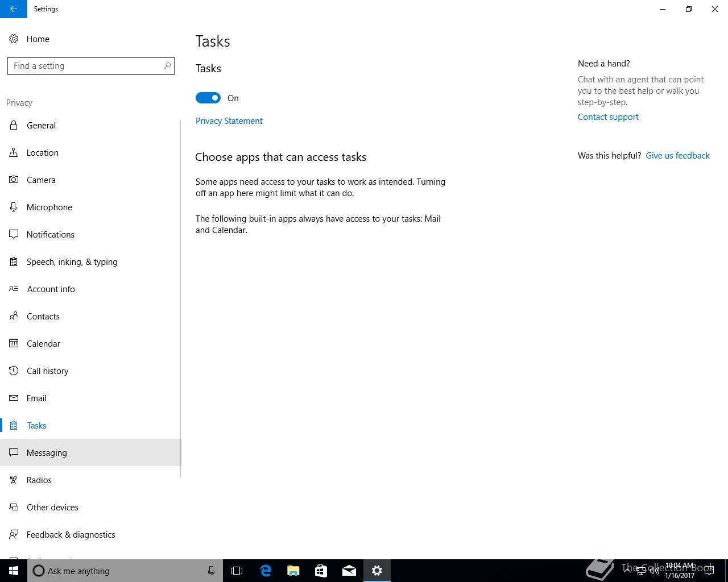Go to the Home settings page
The height and width of the screenshot is (582, 728).
pos(91,39)
